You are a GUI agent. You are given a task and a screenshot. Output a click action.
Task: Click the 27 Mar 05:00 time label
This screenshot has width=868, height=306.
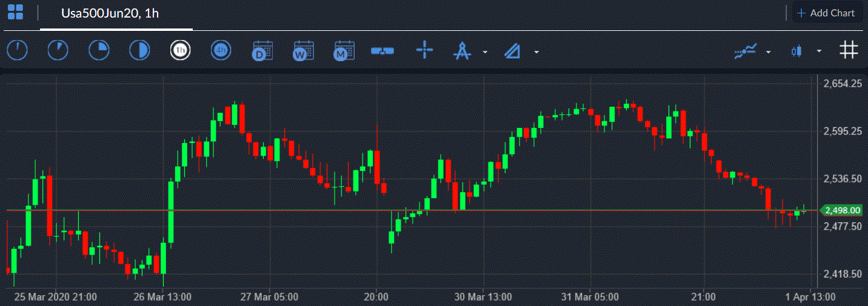[269, 297]
